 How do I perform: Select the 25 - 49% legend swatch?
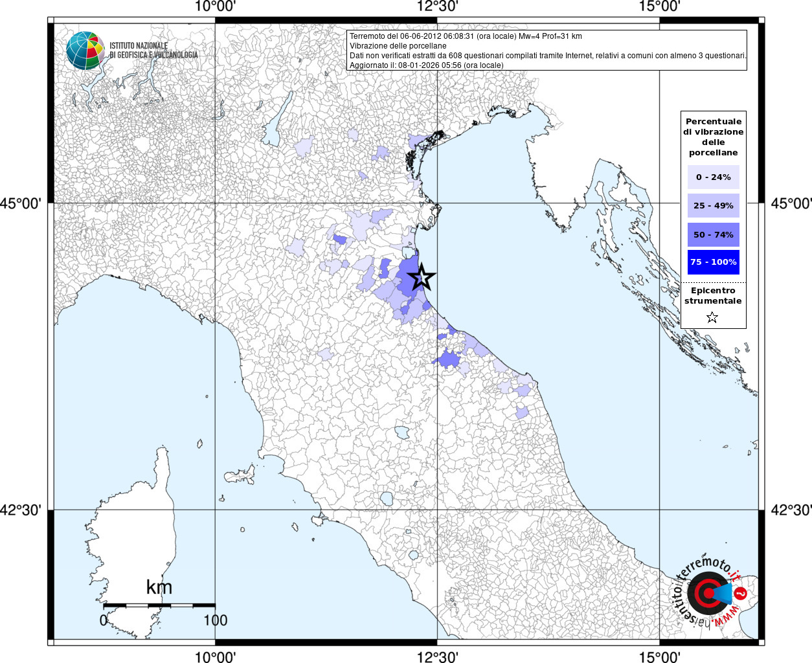click(x=713, y=206)
